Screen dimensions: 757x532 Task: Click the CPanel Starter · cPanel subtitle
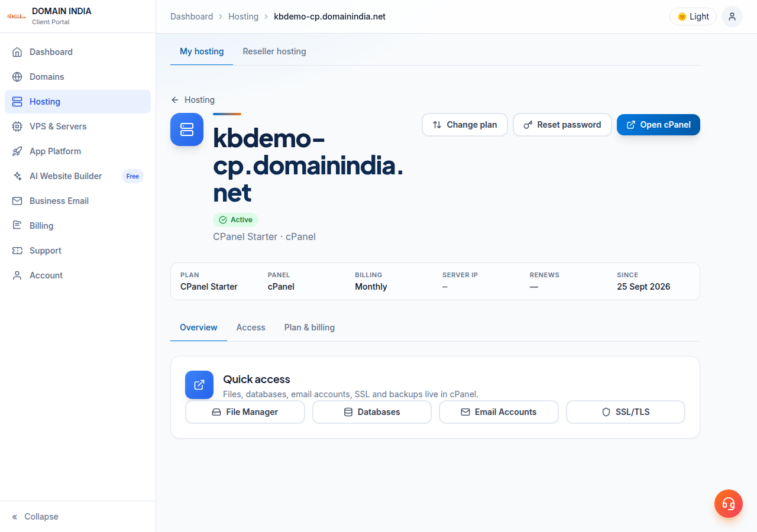pyautogui.click(x=264, y=236)
